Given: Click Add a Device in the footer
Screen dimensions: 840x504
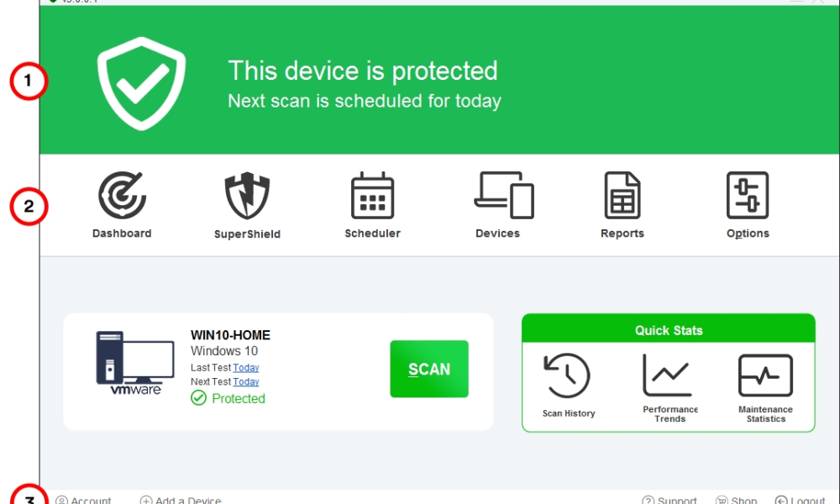Looking at the screenshot, I should tap(181, 500).
